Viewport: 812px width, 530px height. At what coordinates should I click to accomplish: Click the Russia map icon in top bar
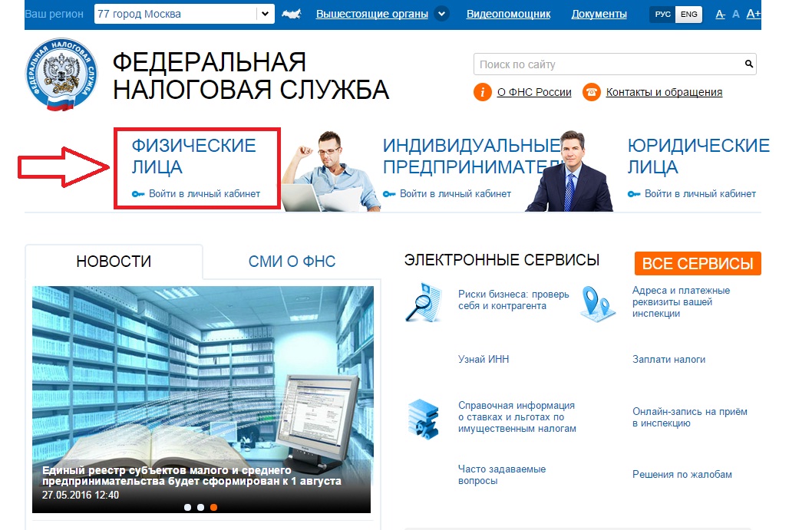[x=292, y=14]
